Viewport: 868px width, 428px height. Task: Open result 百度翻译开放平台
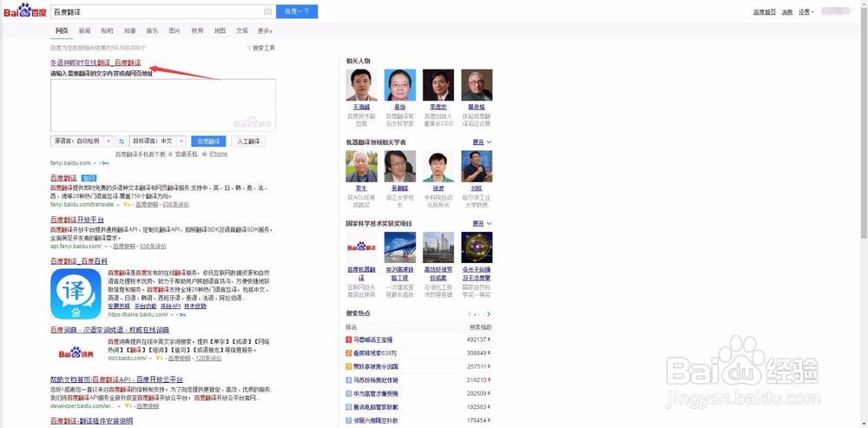pos(77,220)
